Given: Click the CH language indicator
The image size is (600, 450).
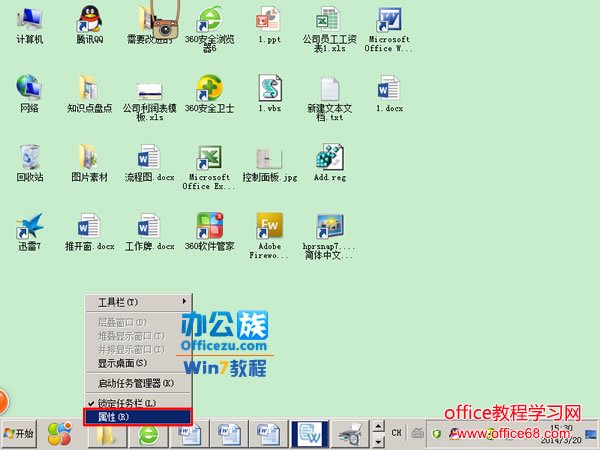Looking at the screenshot, I should pyautogui.click(x=396, y=433).
